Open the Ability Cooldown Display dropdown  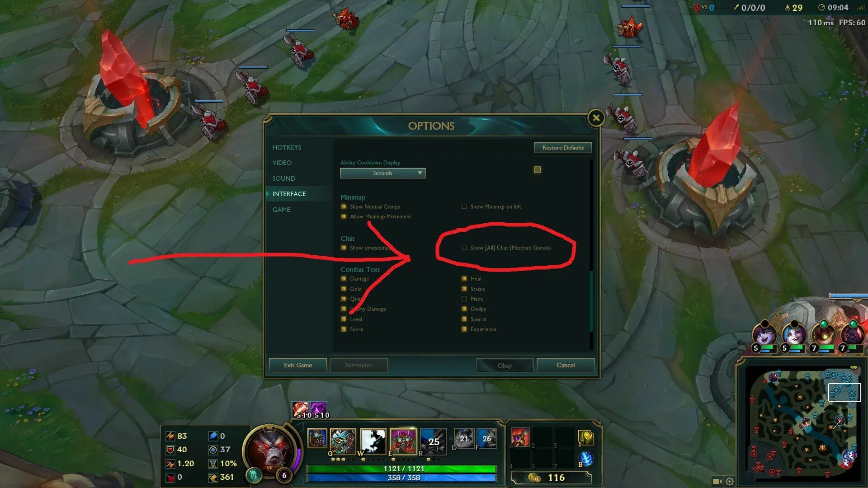(382, 173)
